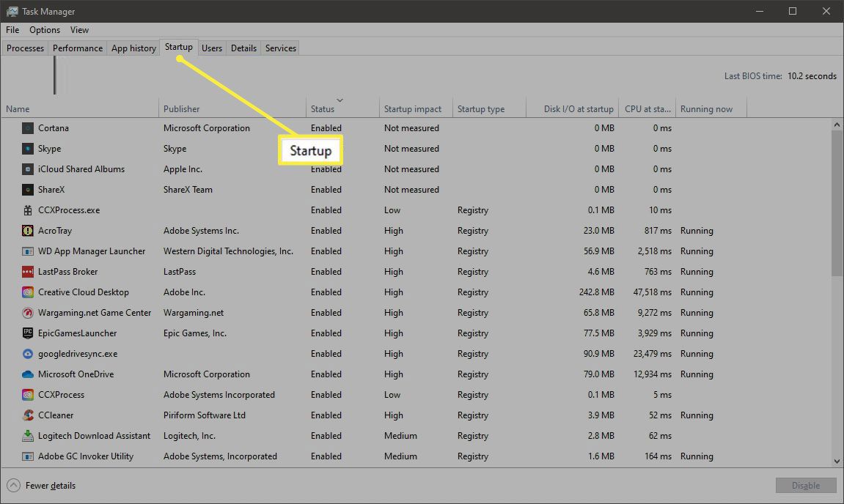Click "Piriform Software Ltd" publisher cell
This screenshot has height=504, width=844.
[x=205, y=415]
